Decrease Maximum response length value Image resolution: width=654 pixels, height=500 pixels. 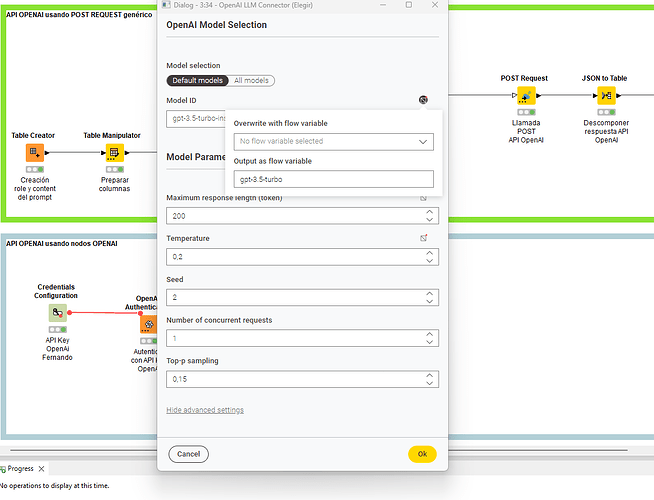click(x=430, y=220)
